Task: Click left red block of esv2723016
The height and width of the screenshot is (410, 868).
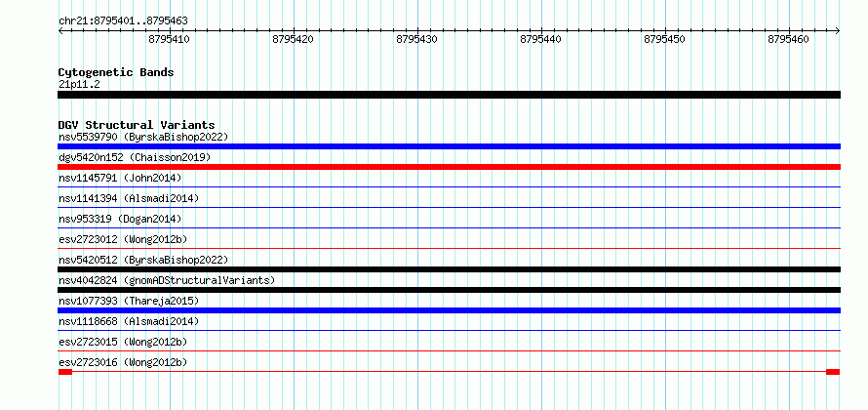Action: pos(65,372)
